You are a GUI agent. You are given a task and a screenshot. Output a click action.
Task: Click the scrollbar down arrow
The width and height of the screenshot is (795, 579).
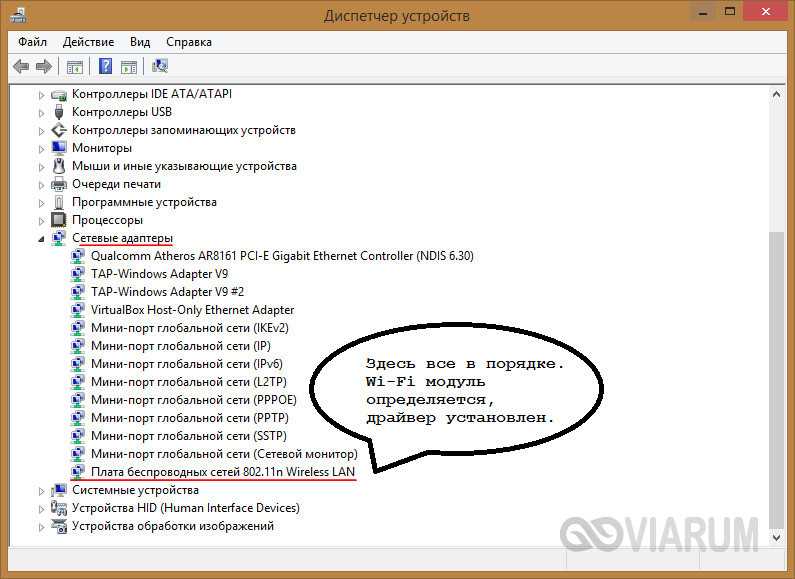[776, 537]
